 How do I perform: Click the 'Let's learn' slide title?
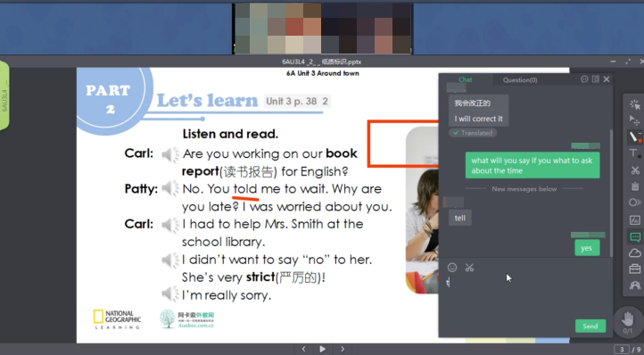coord(207,101)
